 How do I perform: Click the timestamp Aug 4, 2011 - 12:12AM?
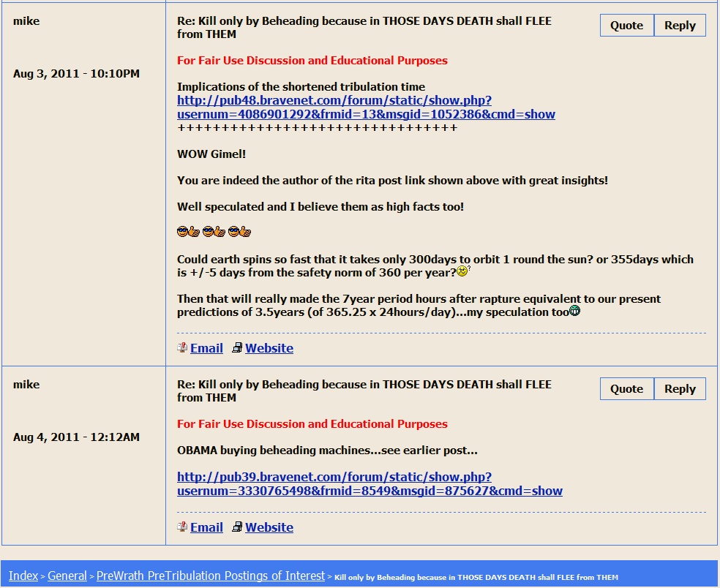(x=76, y=437)
